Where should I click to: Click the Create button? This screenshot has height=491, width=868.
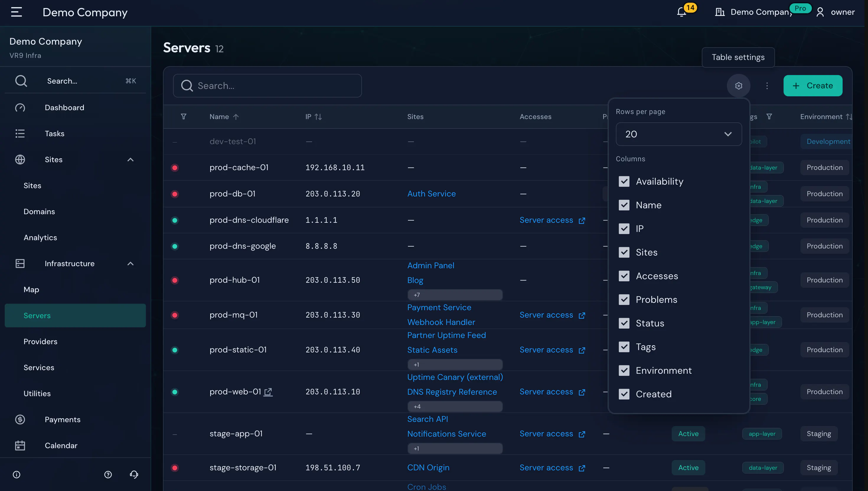tap(813, 86)
